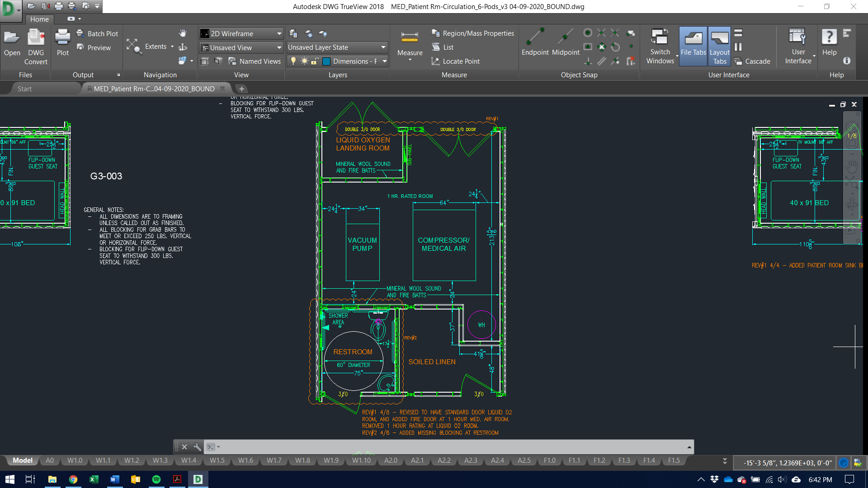The width and height of the screenshot is (868, 488).
Task: Toggle Center object snap
Action: pyautogui.click(x=588, y=33)
